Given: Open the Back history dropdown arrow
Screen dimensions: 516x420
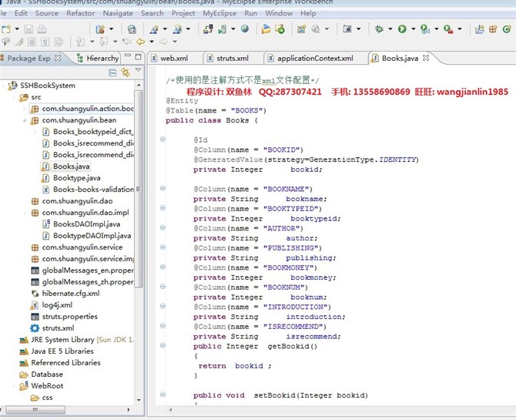Looking at the screenshot, I should (x=152, y=42).
